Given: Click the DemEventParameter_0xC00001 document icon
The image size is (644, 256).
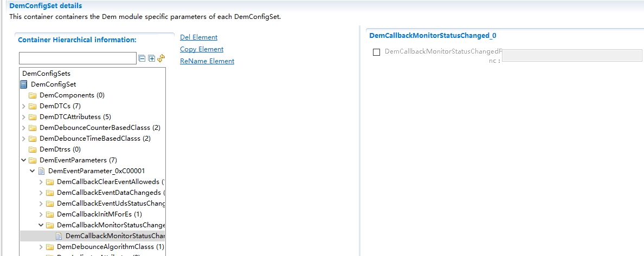Looking at the screenshot, I should click(41, 171).
